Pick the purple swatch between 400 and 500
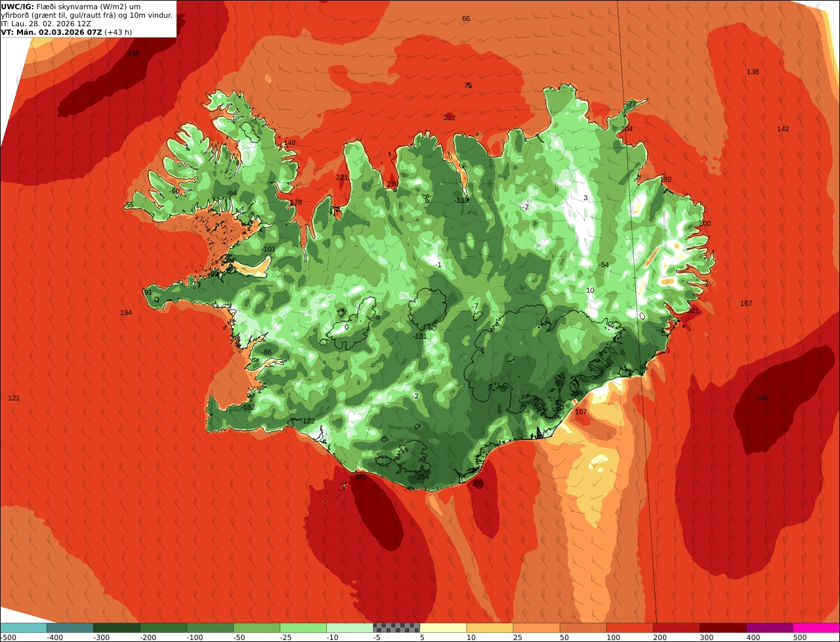Image resolution: width=840 pixels, height=642 pixels. pyautogui.click(x=769, y=628)
